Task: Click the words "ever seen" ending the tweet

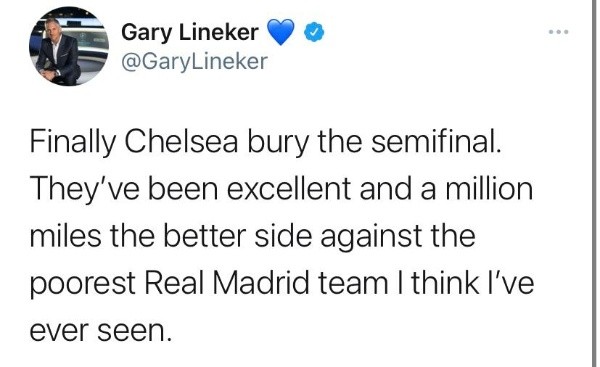Action: tap(97, 331)
